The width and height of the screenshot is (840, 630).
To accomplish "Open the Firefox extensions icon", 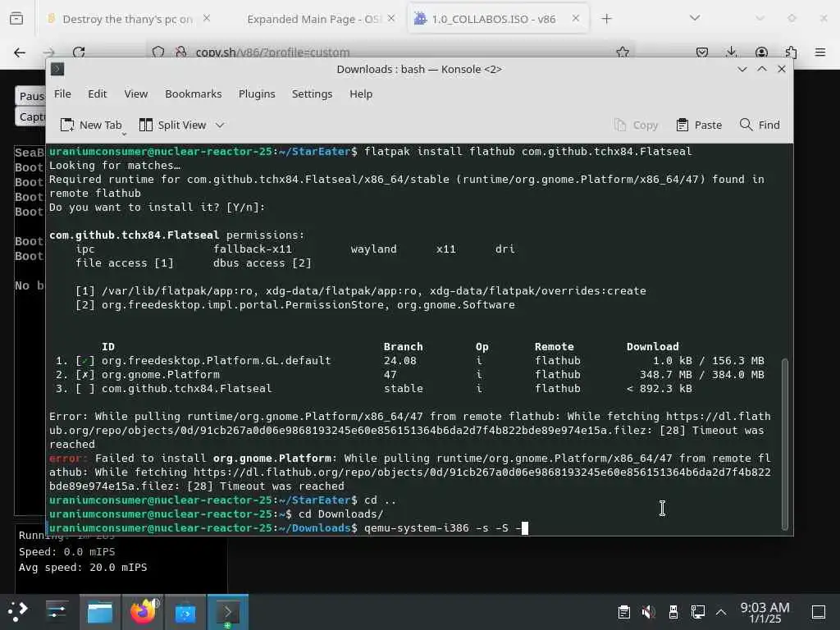I will 791,52.
